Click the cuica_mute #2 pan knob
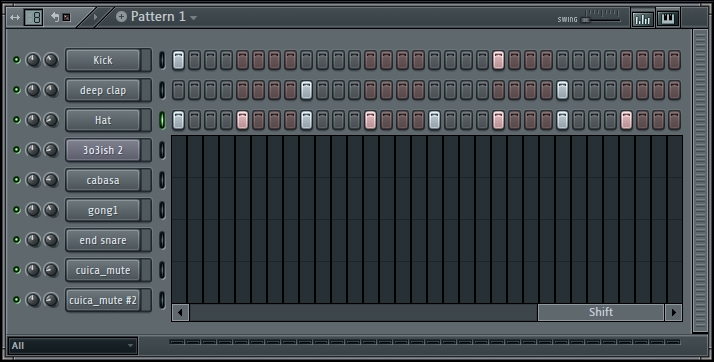This screenshot has width=714, height=362. (x=33, y=300)
